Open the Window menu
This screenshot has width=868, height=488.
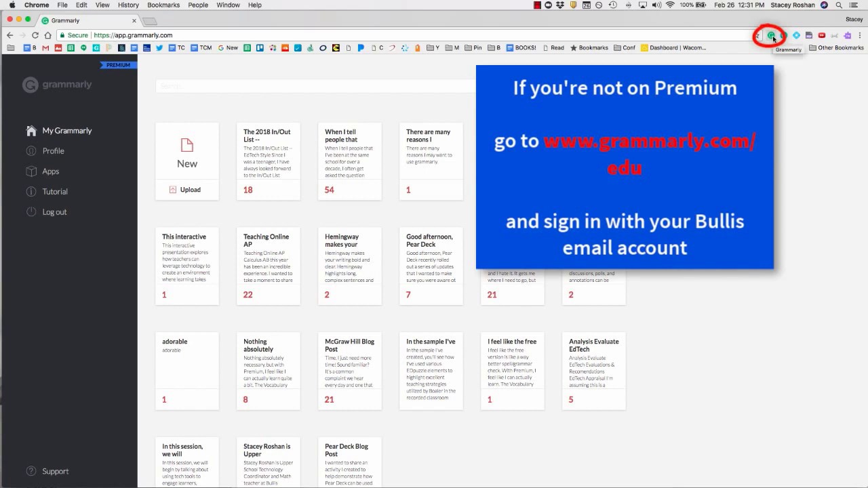pyautogui.click(x=228, y=5)
